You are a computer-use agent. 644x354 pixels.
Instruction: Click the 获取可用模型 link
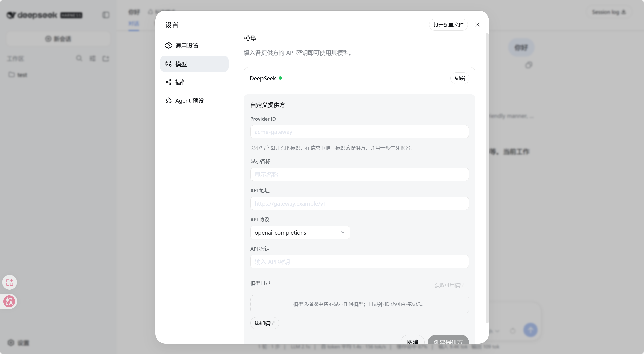tap(449, 285)
